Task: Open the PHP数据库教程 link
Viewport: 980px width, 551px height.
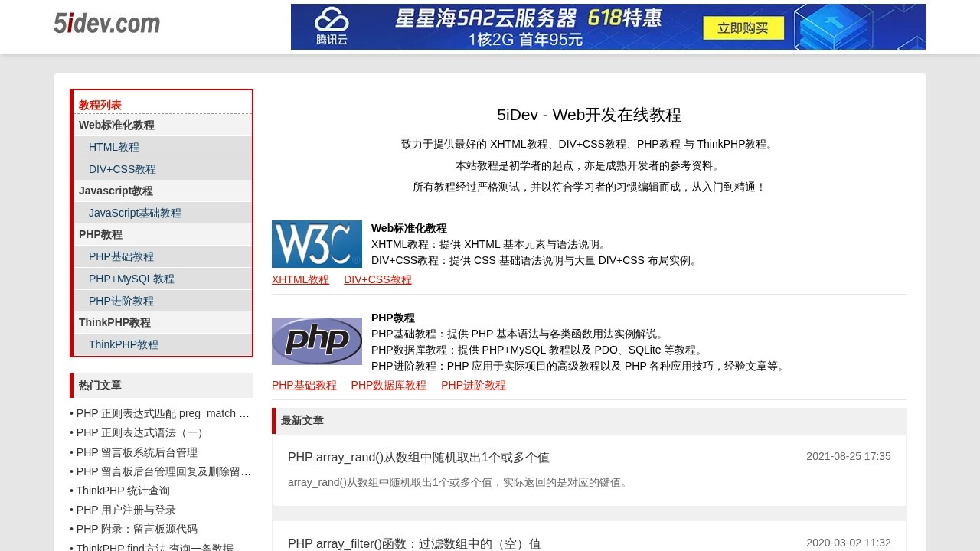Action: 389,385
